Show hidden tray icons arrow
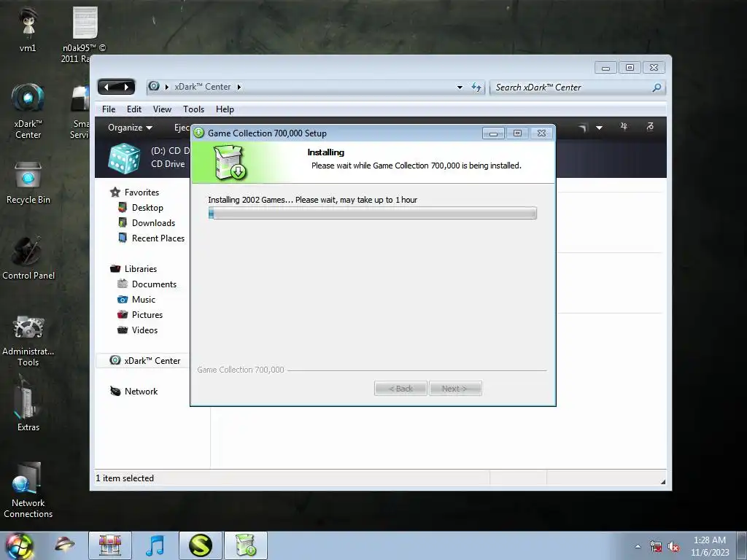 click(638, 547)
